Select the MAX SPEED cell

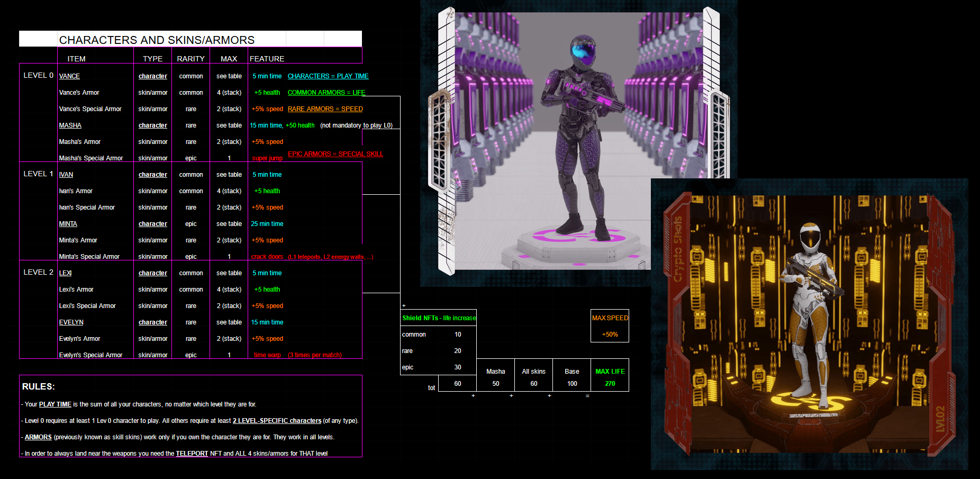coord(610,318)
